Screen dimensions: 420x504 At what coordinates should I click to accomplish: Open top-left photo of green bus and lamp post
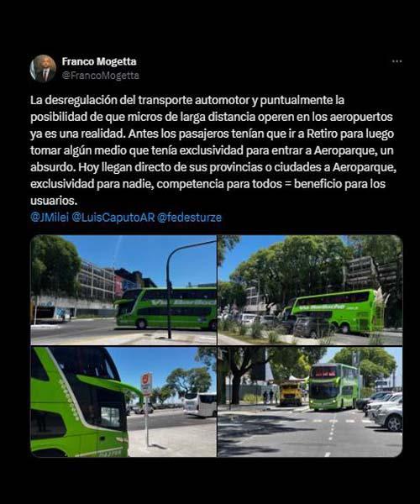pos(123,290)
